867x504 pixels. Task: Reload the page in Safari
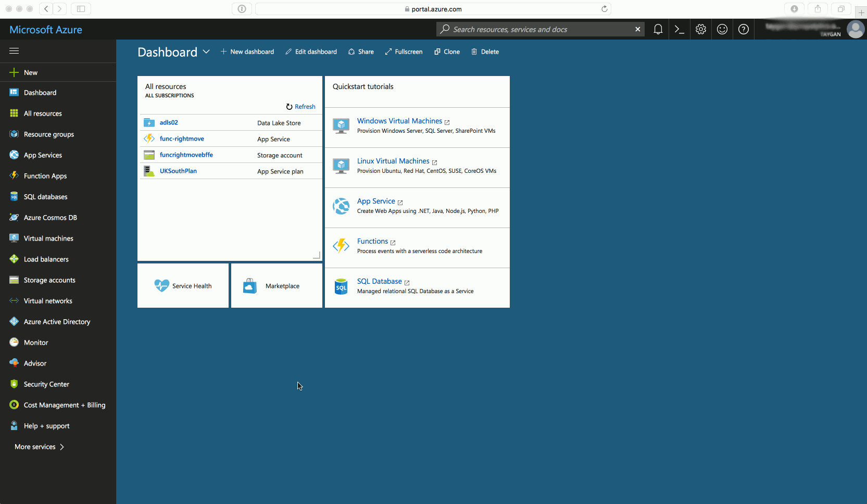tap(604, 9)
